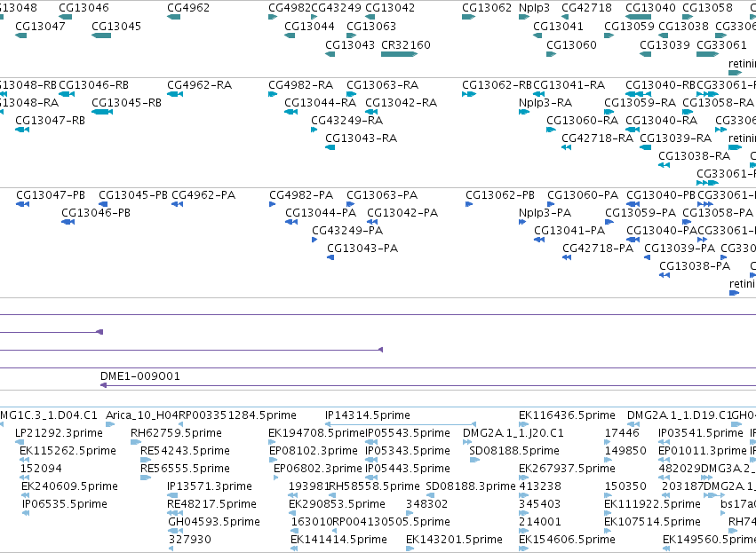
Task: Select the CG13038-RA transcript label
Action: (695, 156)
